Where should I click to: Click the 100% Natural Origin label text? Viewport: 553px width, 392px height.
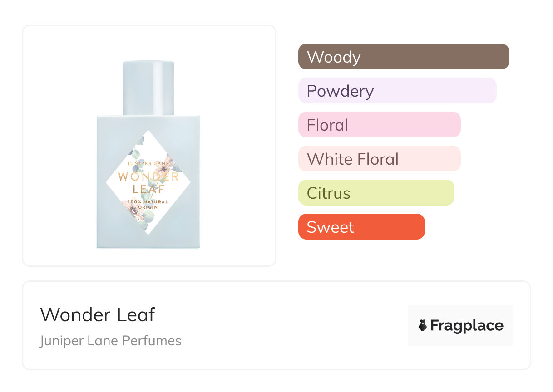click(148, 204)
